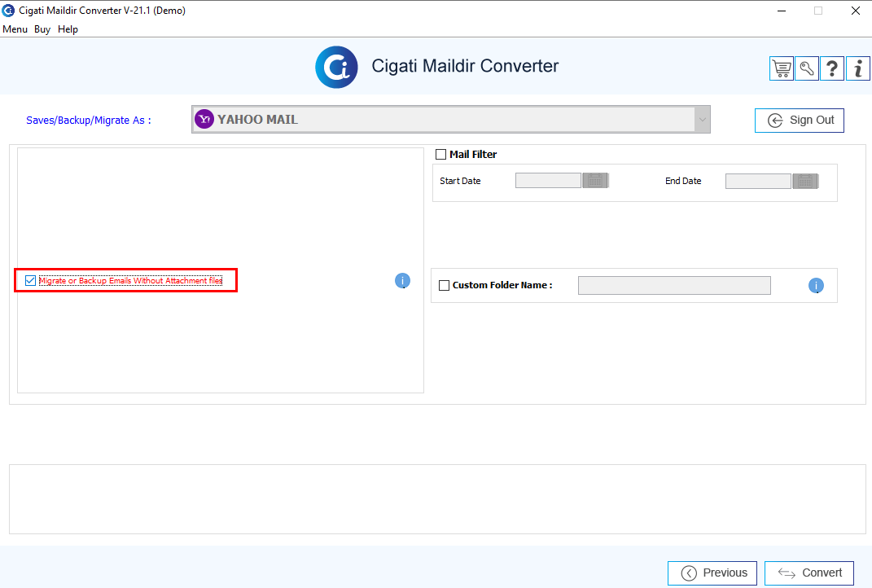Screen dimensions: 872x588
Task: Click the Cigati logo in header
Action: tap(336, 68)
